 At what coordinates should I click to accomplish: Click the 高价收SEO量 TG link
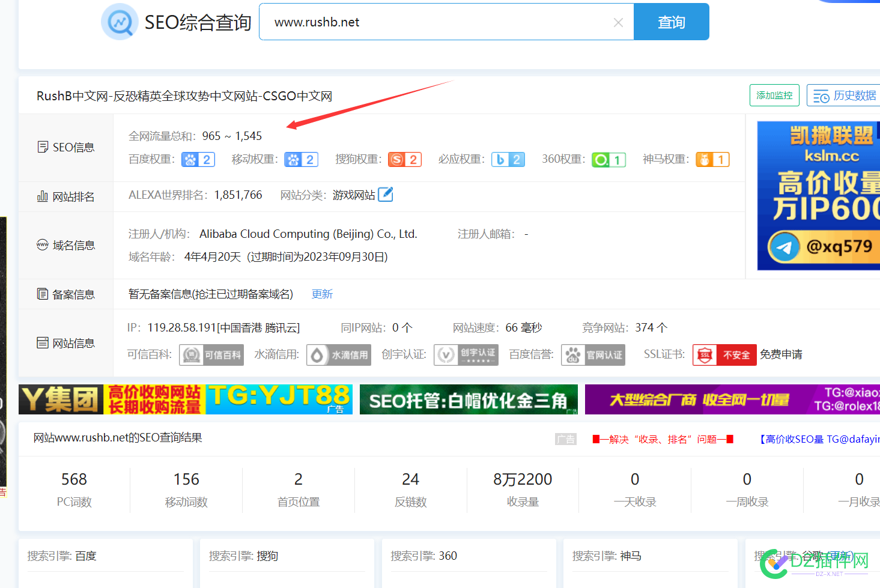pos(818,440)
